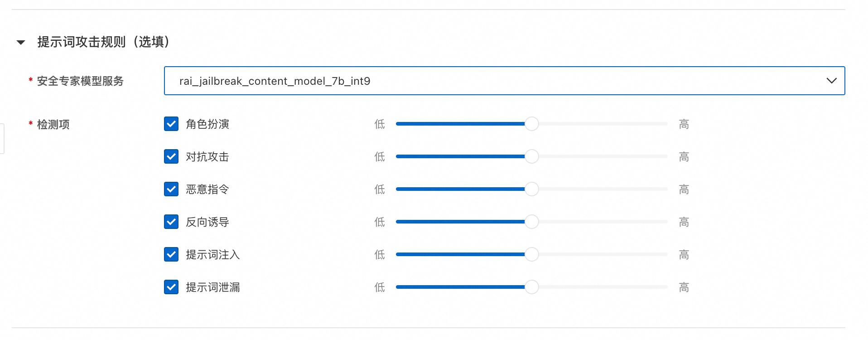Click the 反向诱导 slider handle
The width and height of the screenshot is (868, 340).
point(531,222)
